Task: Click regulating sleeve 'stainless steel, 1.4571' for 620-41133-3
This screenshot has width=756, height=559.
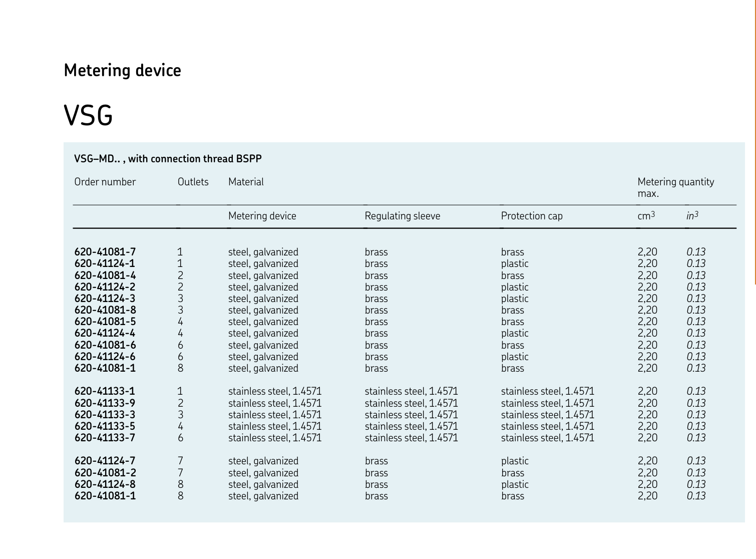Action: click(x=411, y=415)
